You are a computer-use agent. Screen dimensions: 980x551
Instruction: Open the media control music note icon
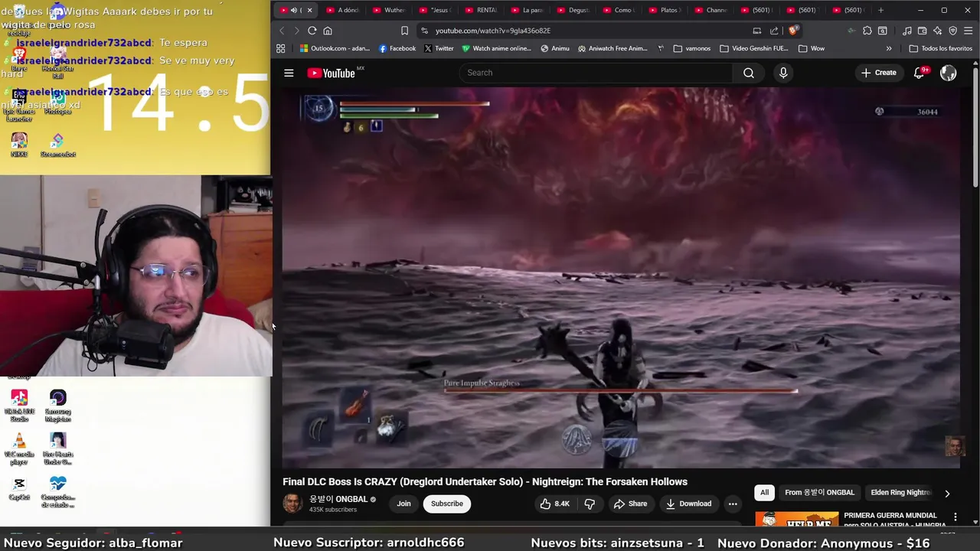(906, 31)
